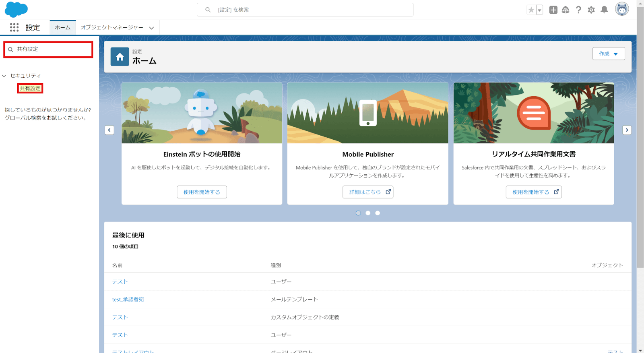Select the ホーム tab
The image size is (644, 353).
coord(63,27)
